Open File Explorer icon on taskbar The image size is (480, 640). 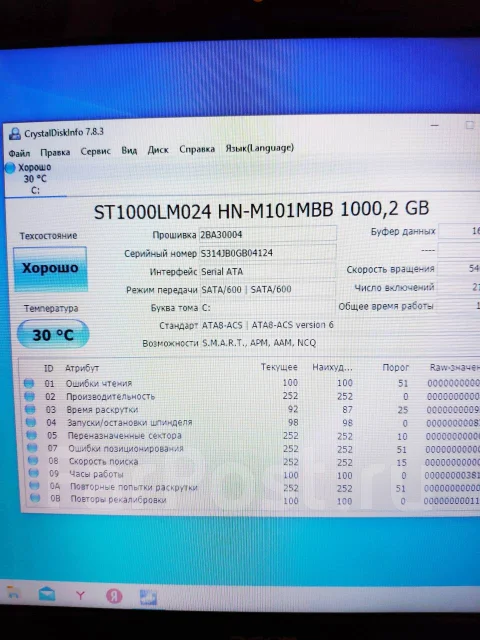(13, 594)
